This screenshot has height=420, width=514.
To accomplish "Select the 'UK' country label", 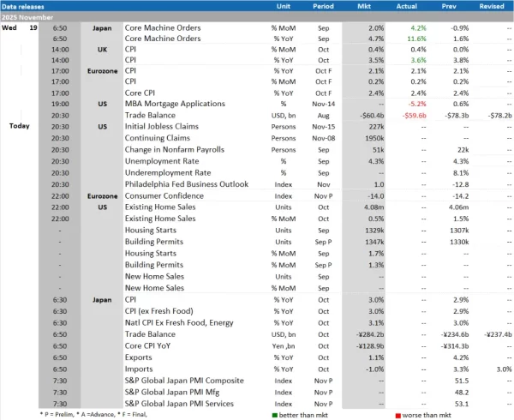I will [102, 51].
